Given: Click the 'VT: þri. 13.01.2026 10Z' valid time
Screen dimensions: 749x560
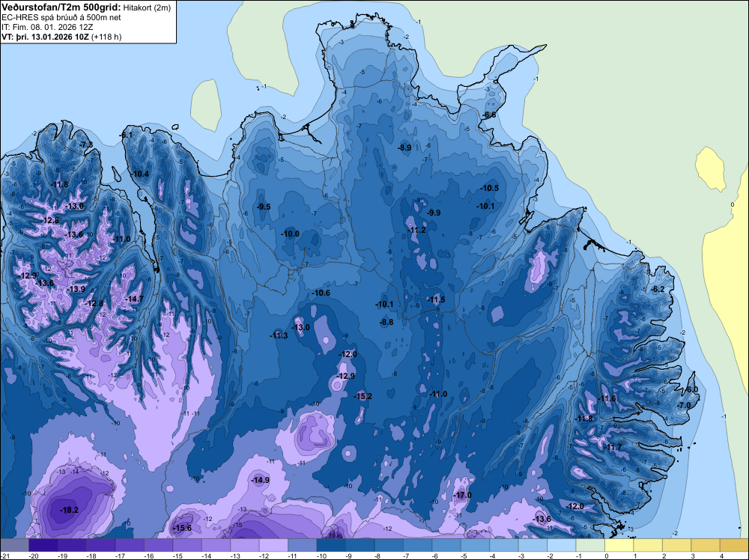Looking at the screenshot, I should [46, 37].
